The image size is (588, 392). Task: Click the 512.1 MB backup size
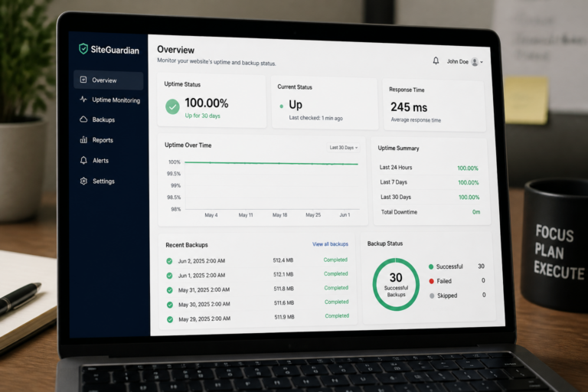click(283, 275)
